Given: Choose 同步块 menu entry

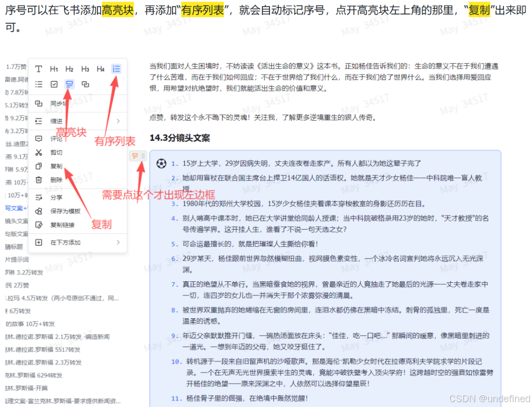Looking at the screenshot, I should (78, 103).
